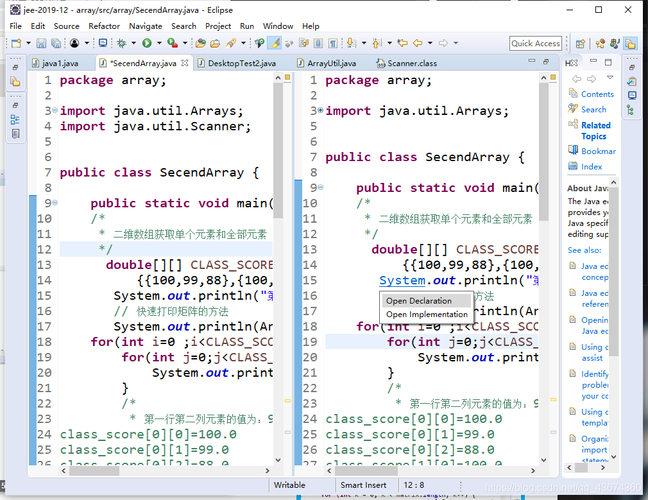Choose Open Declaration from the popup
Screen dimensions: 648x500
[x=418, y=300]
